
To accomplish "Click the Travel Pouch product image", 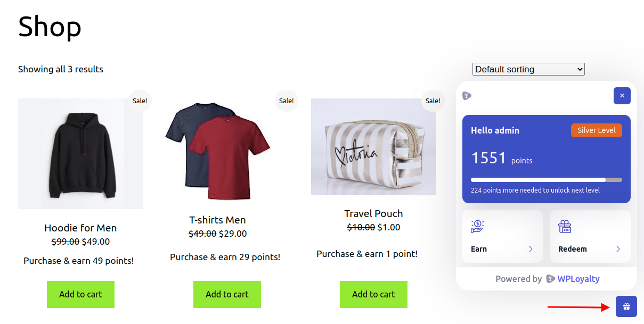I will (373, 146).
